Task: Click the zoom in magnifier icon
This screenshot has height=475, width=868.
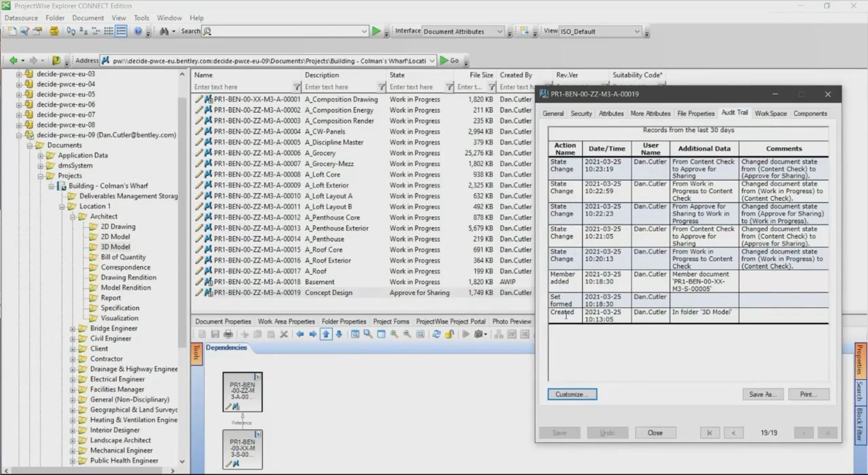Action: tap(394, 334)
